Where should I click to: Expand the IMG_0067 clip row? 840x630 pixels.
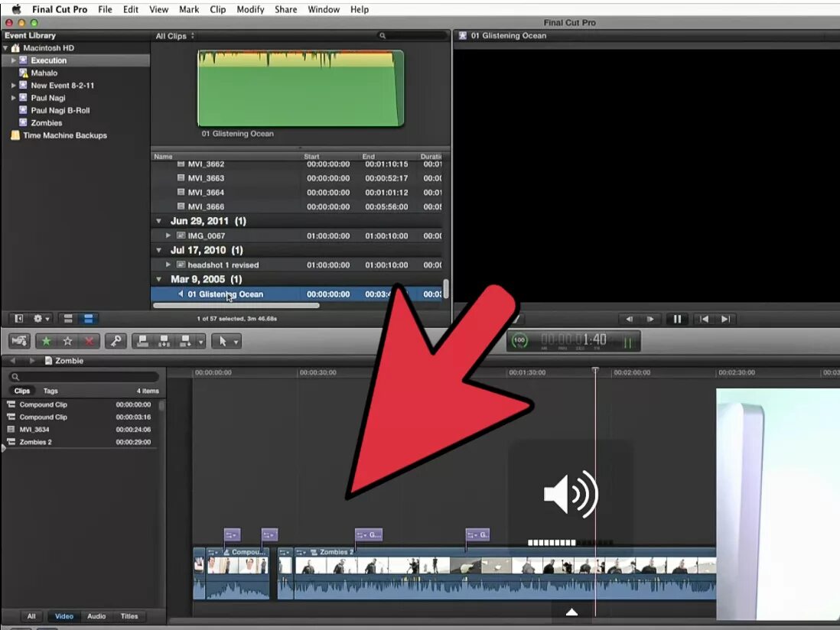click(168, 235)
